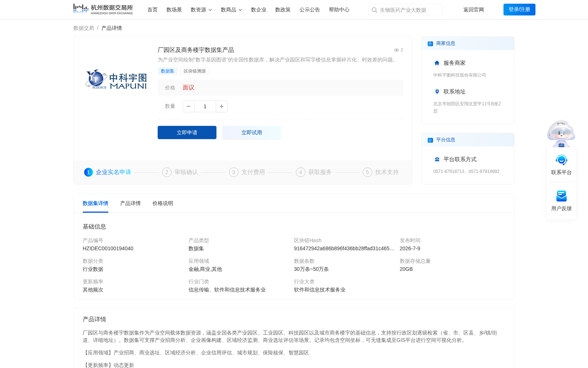This screenshot has height=368, width=588.
Task: Click the 平台信息 header icon
Action: click(x=430, y=140)
